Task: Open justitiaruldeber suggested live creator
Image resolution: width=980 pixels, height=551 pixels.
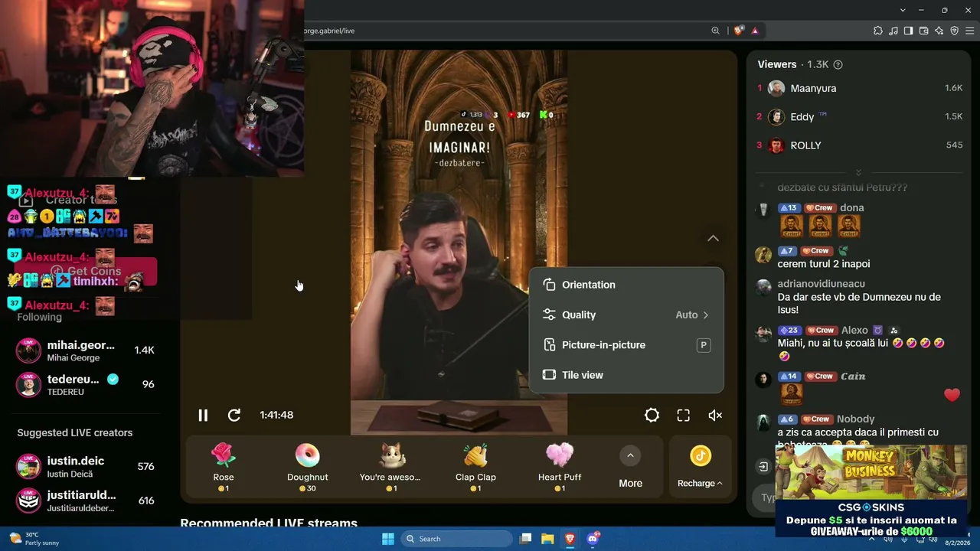Action: [x=86, y=500]
